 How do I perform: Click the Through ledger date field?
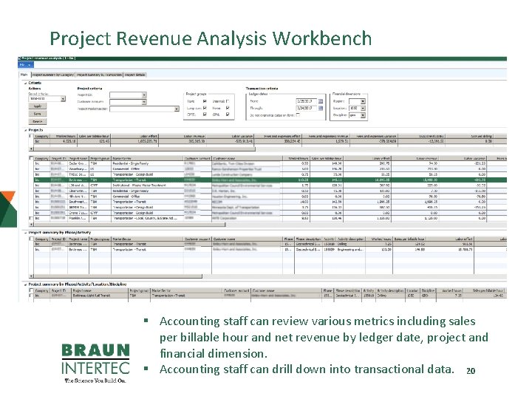[307, 108]
